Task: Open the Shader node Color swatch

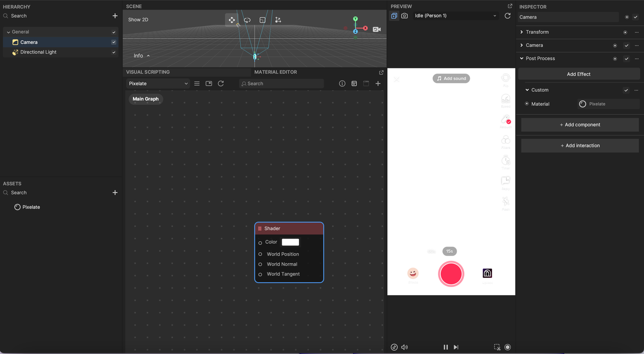Action: (290, 242)
